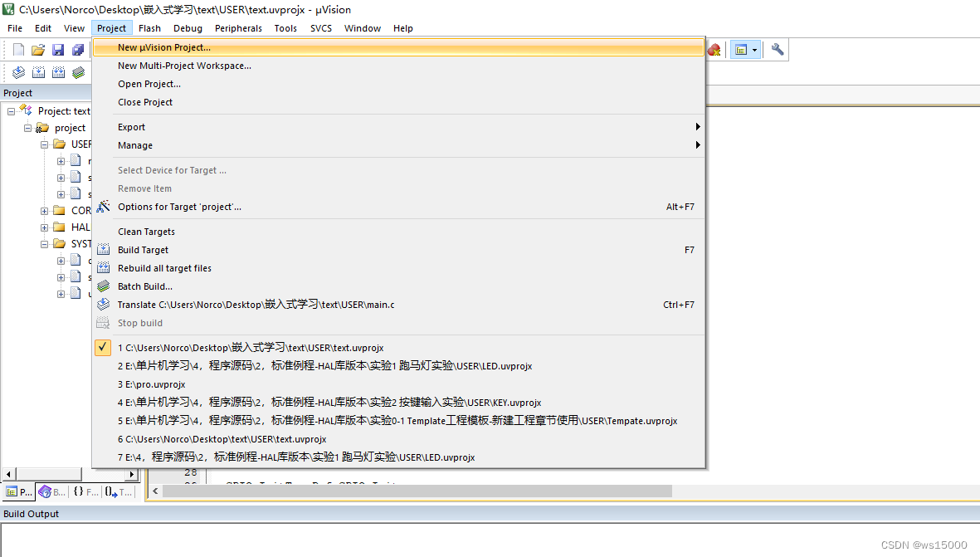Open Options for Target 'project'...
The image size is (980, 557).
(x=399, y=207)
